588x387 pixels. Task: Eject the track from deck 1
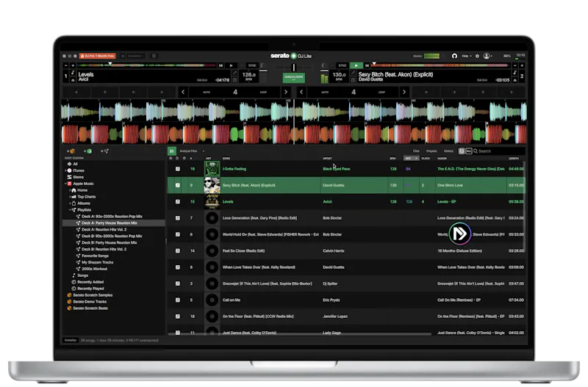(73, 80)
